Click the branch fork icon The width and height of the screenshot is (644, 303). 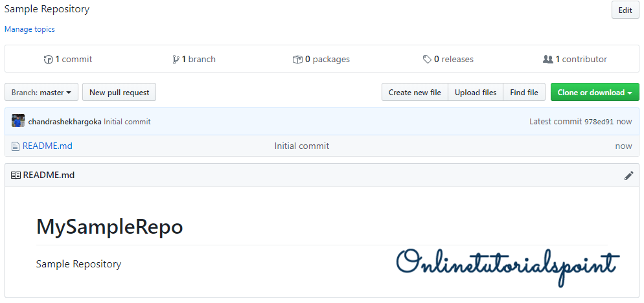(176, 60)
